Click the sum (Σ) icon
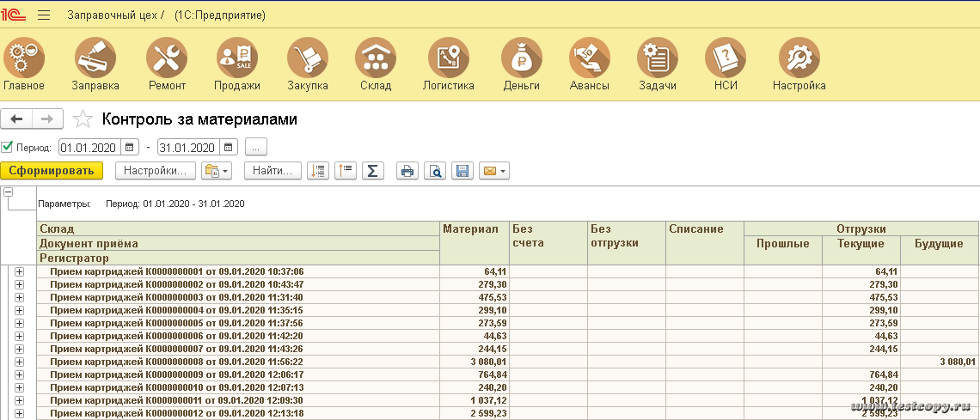The image size is (980, 420). coord(371,171)
